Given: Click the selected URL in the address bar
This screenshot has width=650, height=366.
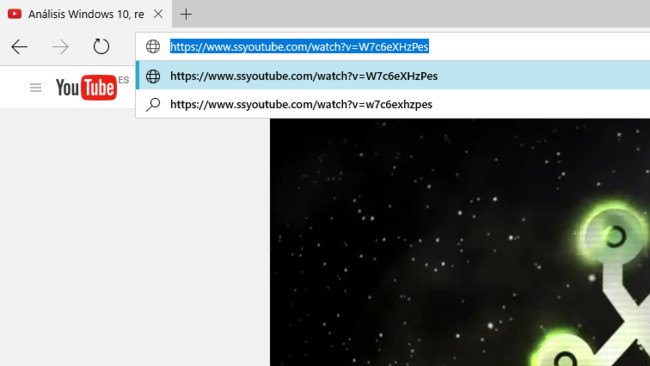Looking at the screenshot, I should tap(299, 46).
